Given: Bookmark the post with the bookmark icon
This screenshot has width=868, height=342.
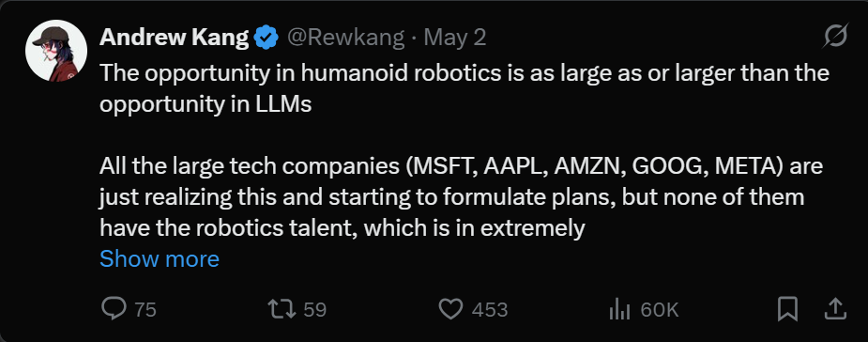Looking at the screenshot, I should click(787, 309).
